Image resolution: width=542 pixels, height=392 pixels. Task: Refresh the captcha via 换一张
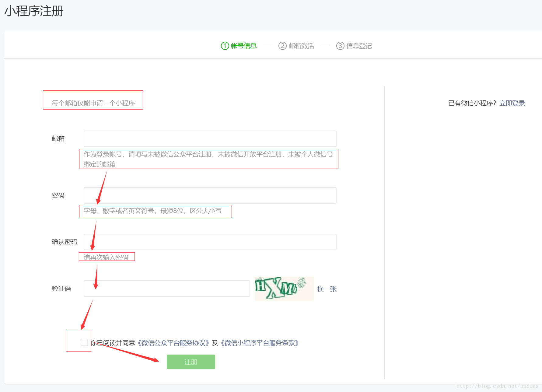(x=327, y=289)
